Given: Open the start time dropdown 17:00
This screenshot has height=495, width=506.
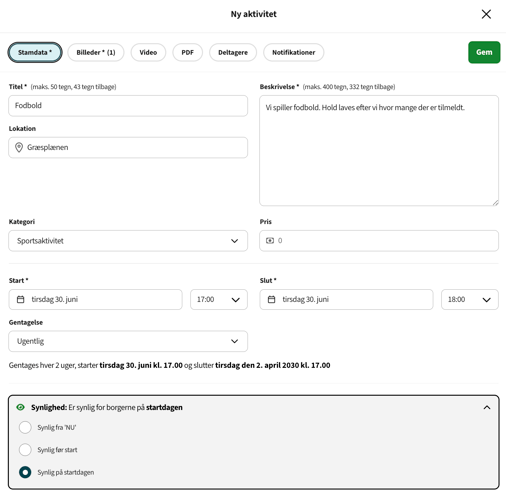Looking at the screenshot, I should pos(219,299).
